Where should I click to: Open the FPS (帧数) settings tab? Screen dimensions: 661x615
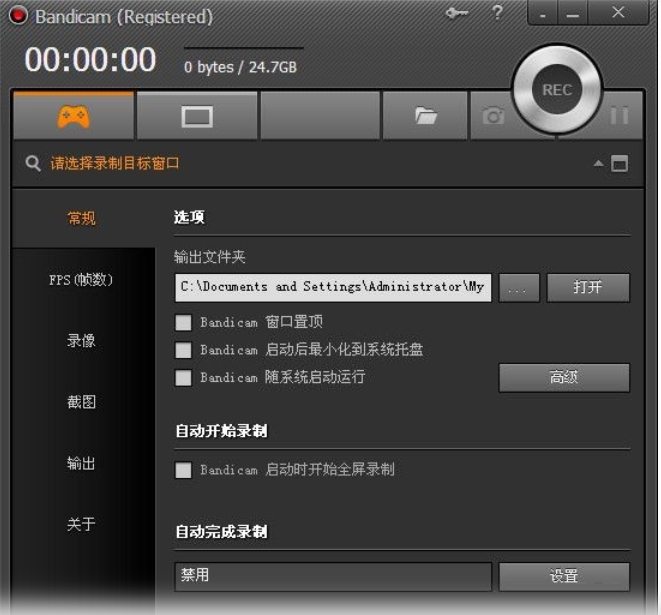(81, 279)
